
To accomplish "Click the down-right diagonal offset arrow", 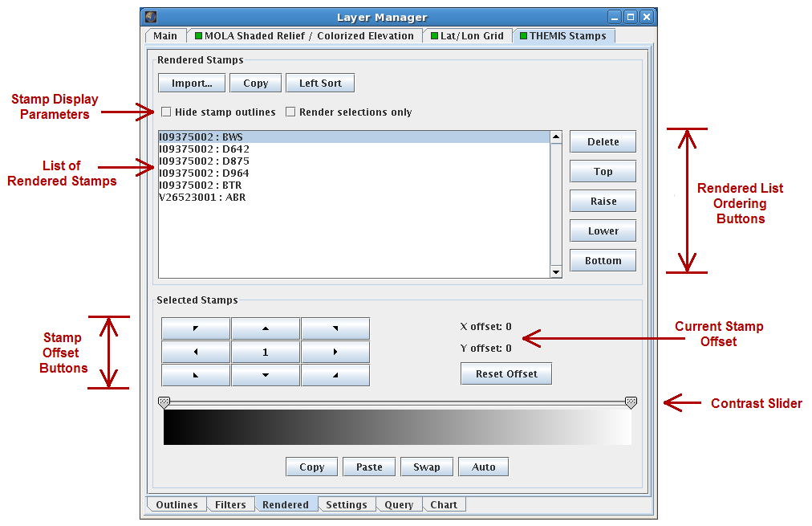I will coord(335,374).
